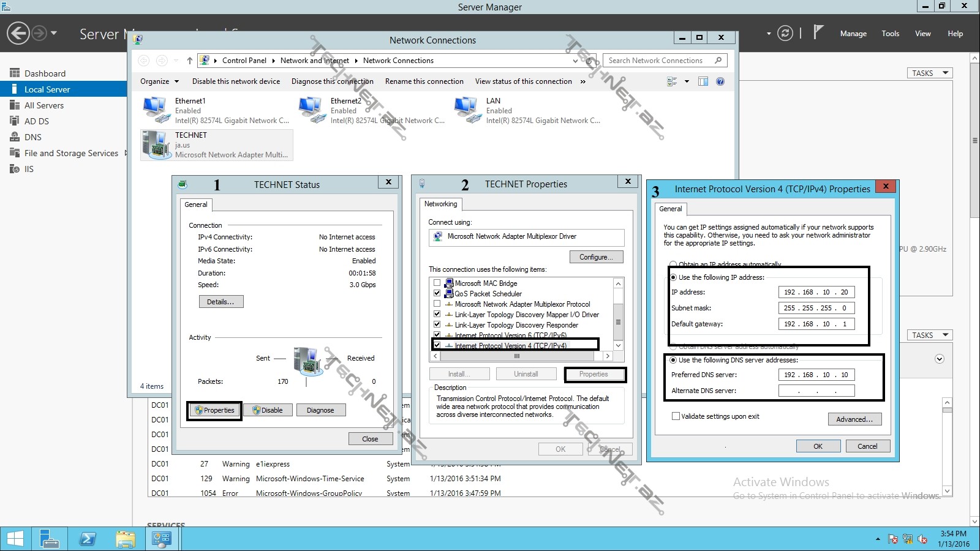Click the Advanced... button
This screenshot has width=980, height=551.
click(854, 419)
